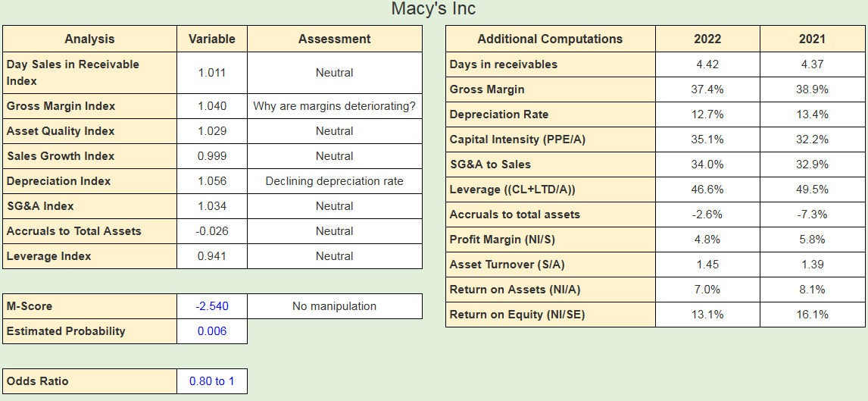Click the Depreciation Index label
The image size is (868, 401).
pyautogui.click(x=59, y=181)
